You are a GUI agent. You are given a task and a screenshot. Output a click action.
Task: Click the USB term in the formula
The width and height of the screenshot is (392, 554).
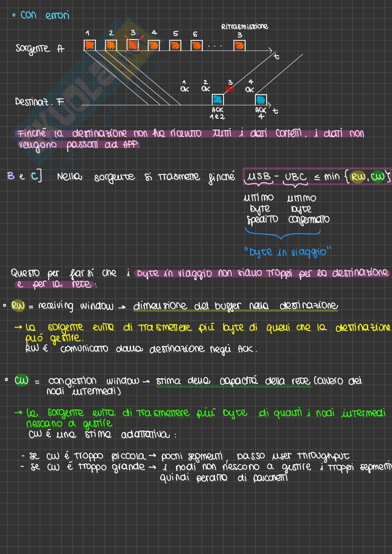tap(259, 177)
